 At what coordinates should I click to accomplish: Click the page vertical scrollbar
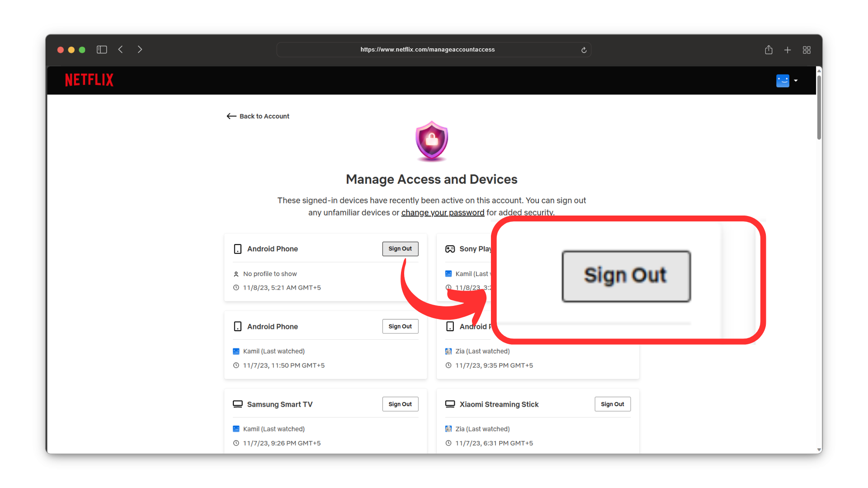pyautogui.click(x=819, y=108)
